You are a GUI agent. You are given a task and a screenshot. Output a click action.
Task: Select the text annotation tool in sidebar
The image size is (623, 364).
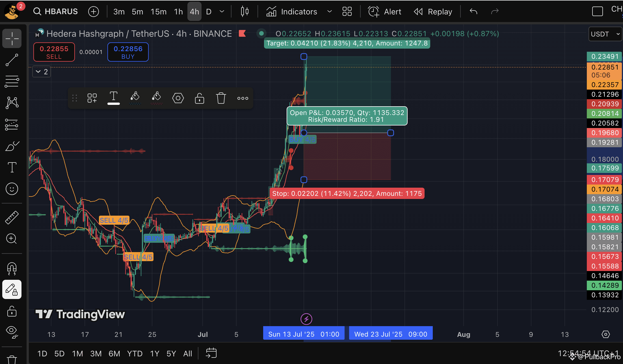tap(12, 167)
